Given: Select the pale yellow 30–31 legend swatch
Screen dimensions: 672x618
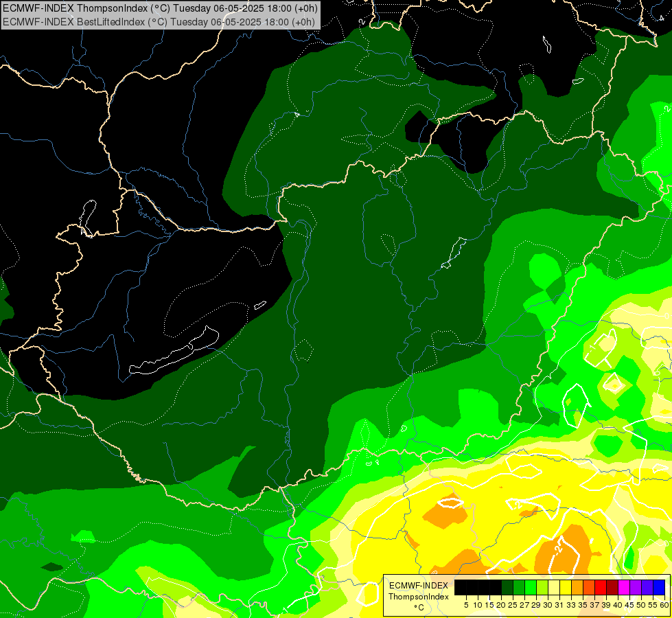Looking at the screenshot, I should (554, 587).
